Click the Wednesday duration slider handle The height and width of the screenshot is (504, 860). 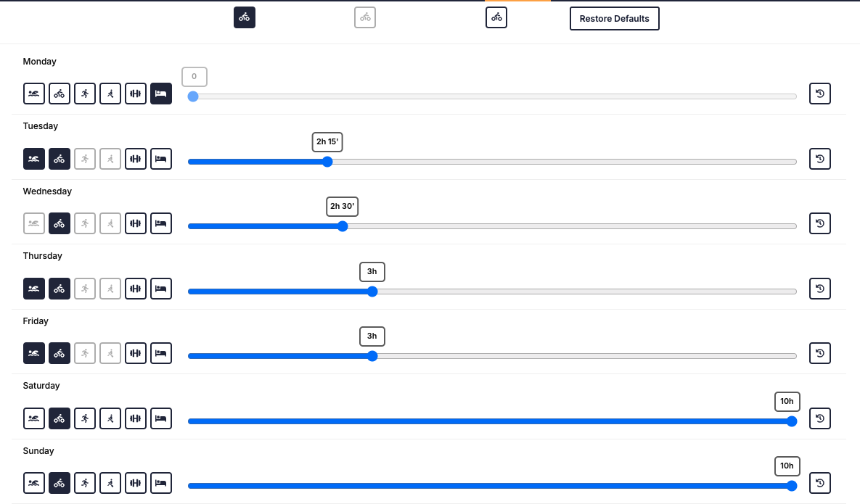[x=343, y=226]
